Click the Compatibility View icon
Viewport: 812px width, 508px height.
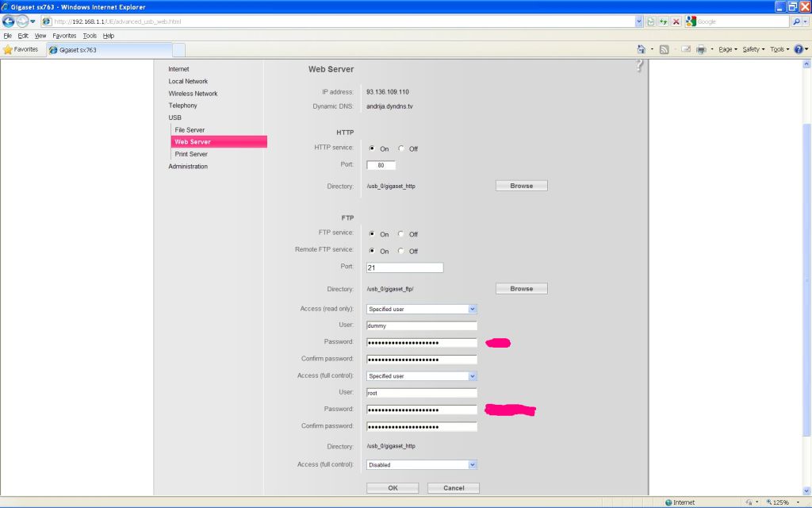click(651, 21)
